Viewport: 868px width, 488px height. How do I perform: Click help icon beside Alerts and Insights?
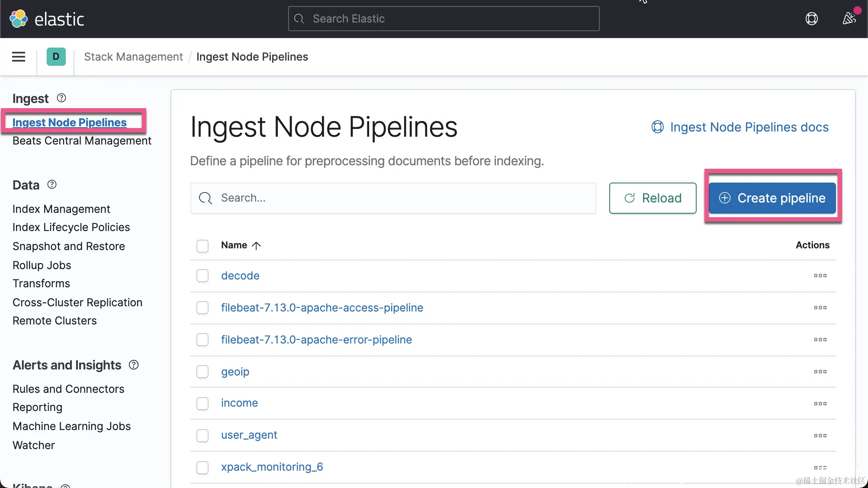click(134, 365)
